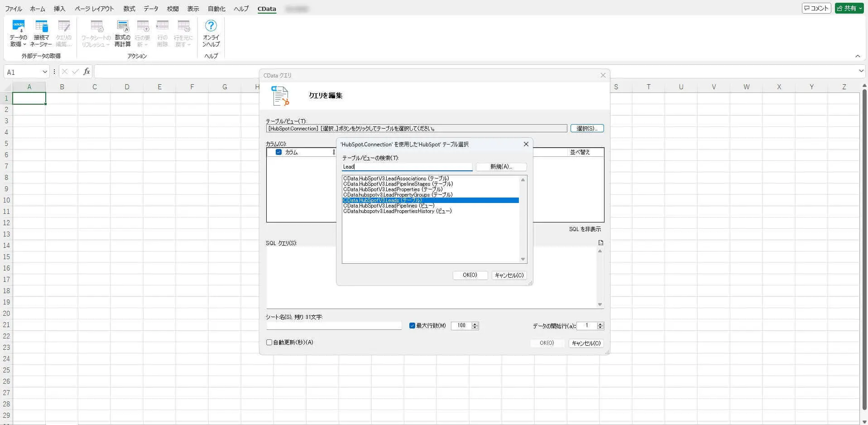Click the copy SQL query icon
Image resolution: width=868 pixels, height=425 pixels.
point(601,243)
